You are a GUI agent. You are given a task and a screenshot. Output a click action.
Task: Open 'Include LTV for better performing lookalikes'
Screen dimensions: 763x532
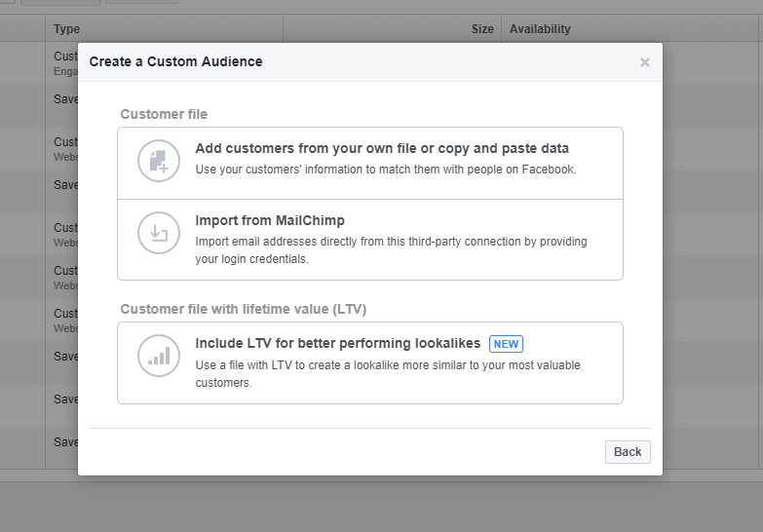[337, 344]
